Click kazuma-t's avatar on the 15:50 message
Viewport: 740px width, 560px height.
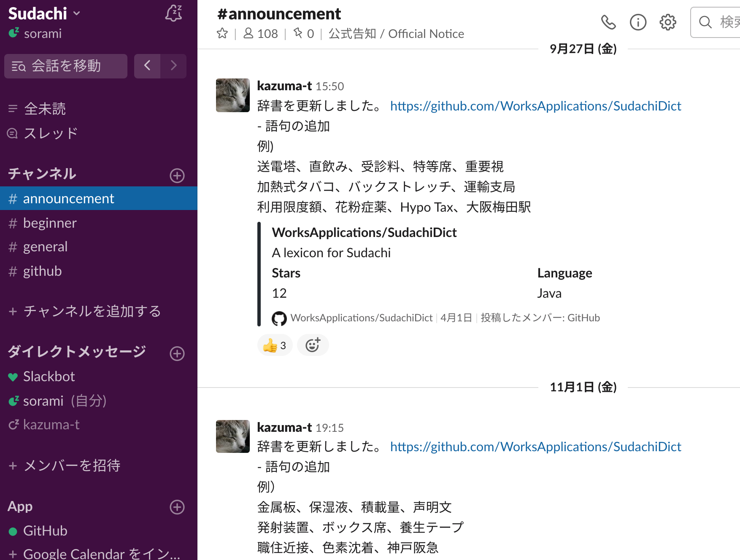pyautogui.click(x=233, y=95)
